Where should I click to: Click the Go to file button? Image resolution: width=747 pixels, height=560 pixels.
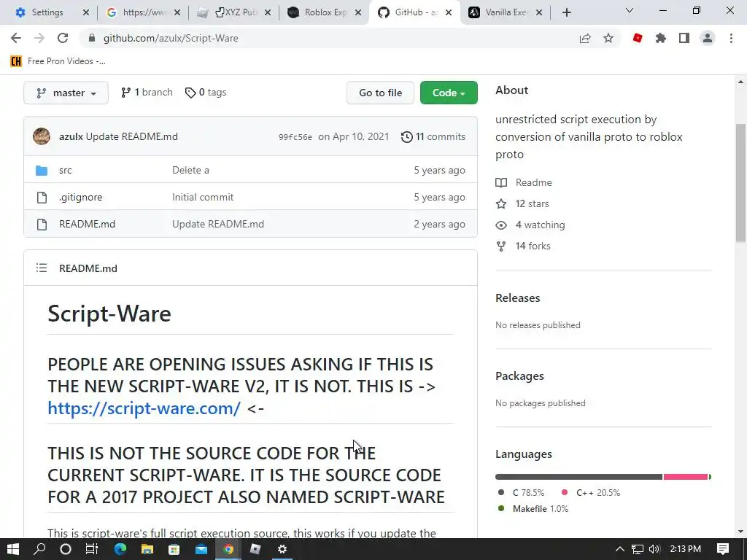pyautogui.click(x=380, y=93)
